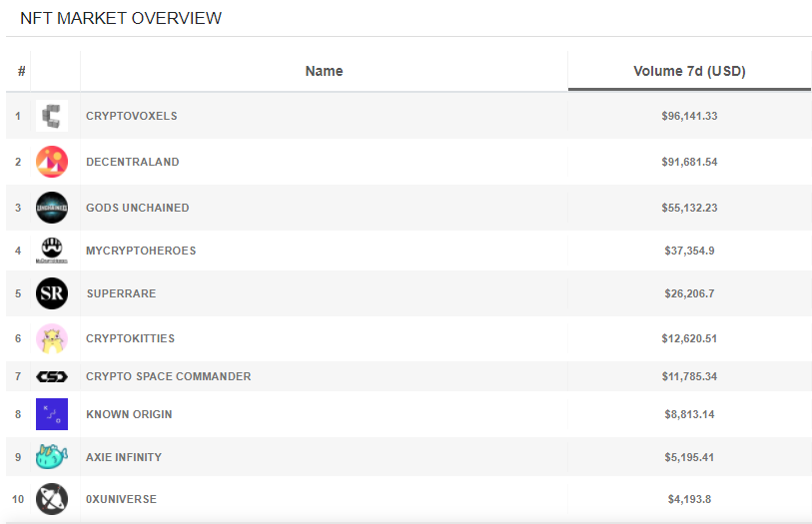Open the 0XUNIVERSE name link
This screenshot has width=812, height=524.
click(121, 499)
